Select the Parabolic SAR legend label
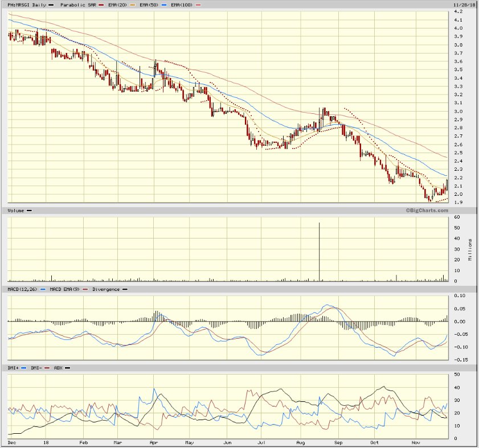 click(78, 5)
